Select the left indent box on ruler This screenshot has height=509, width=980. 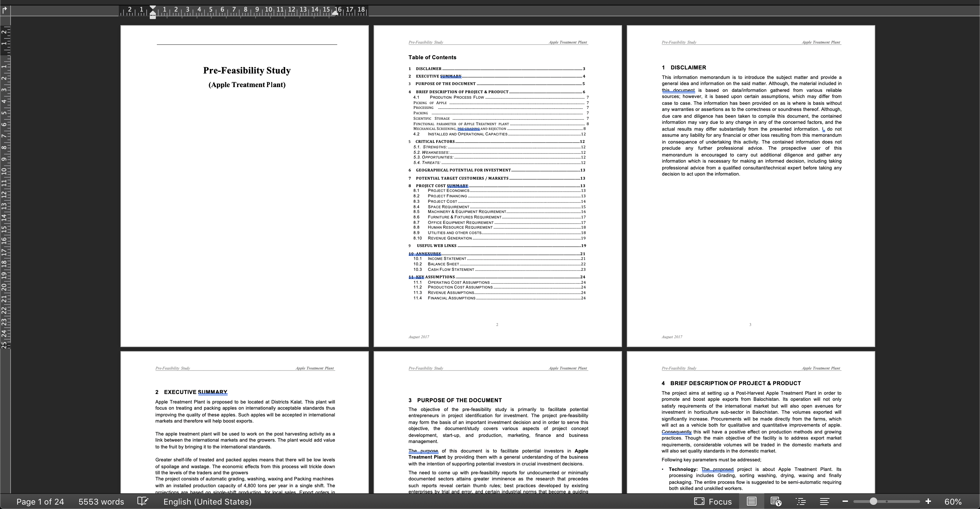(x=152, y=17)
